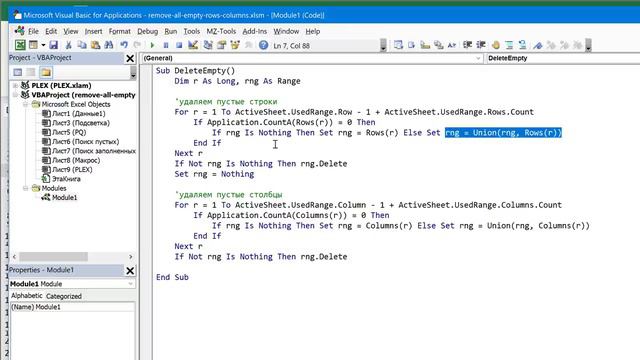Click the List Constants icon

point(411,45)
